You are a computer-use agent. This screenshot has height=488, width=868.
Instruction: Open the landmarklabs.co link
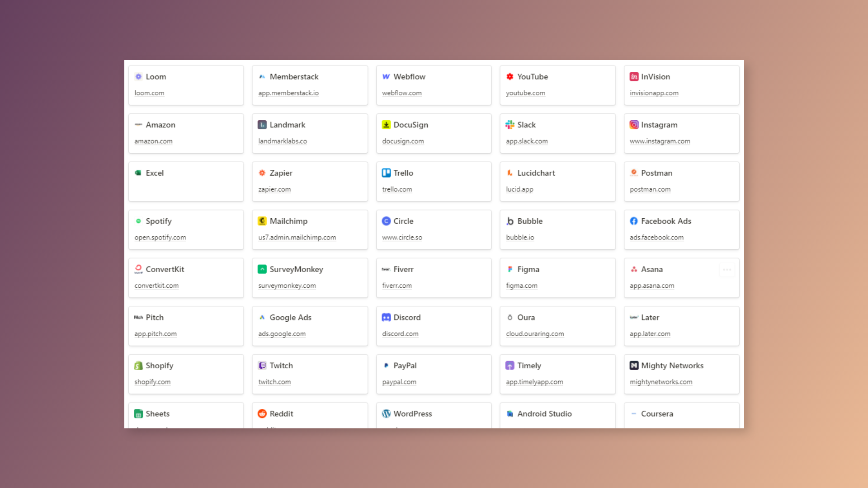click(x=283, y=141)
